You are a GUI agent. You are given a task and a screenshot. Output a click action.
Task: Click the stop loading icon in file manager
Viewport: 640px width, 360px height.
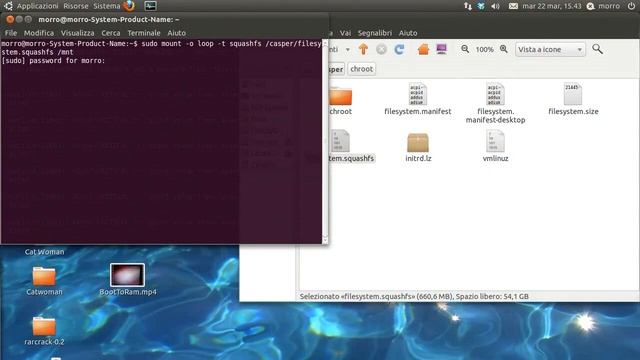point(381,49)
